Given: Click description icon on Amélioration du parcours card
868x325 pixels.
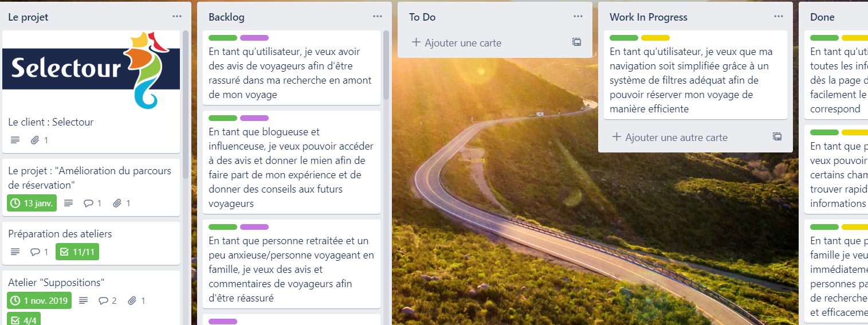Looking at the screenshot, I should pyautogui.click(x=69, y=203).
